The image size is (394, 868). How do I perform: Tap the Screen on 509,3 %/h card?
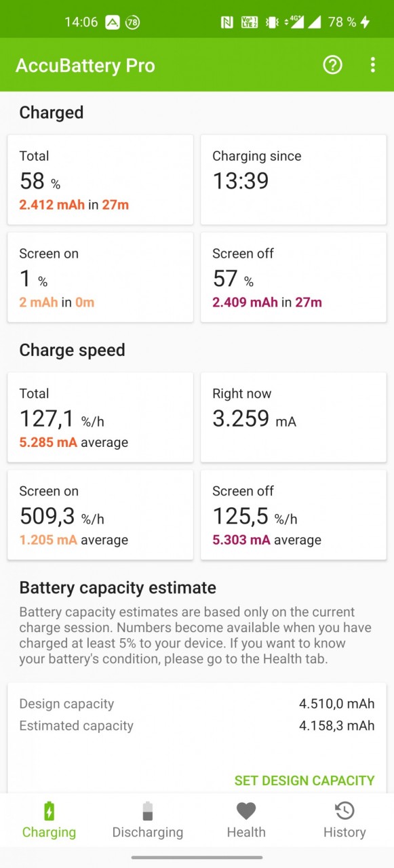coord(100,515)
